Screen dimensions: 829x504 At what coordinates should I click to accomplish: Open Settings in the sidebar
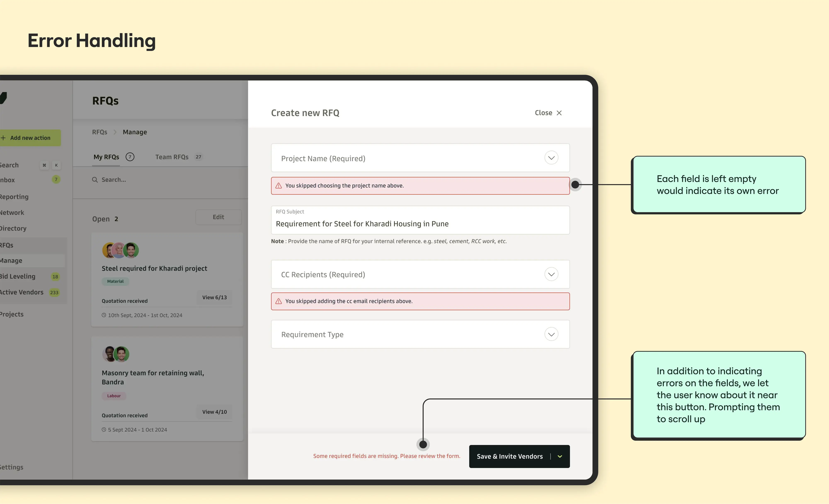pyautogui.click(x=12, y=467)
